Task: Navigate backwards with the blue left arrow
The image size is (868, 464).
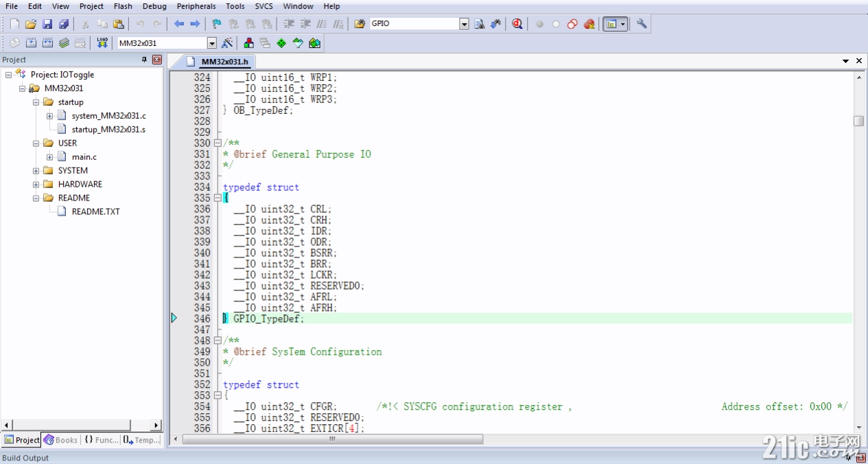Action: [179, 24]
